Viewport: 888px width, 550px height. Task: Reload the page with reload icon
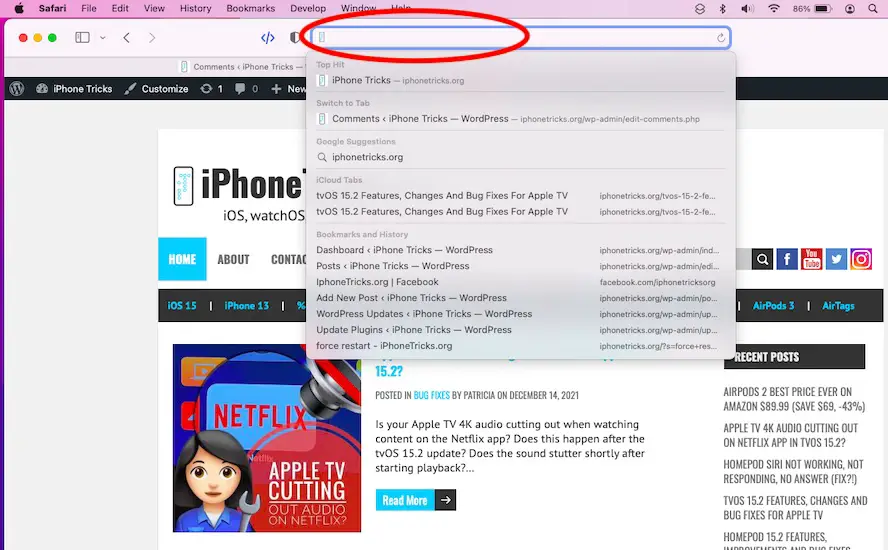pyautogui.click(x=720, y=38)
